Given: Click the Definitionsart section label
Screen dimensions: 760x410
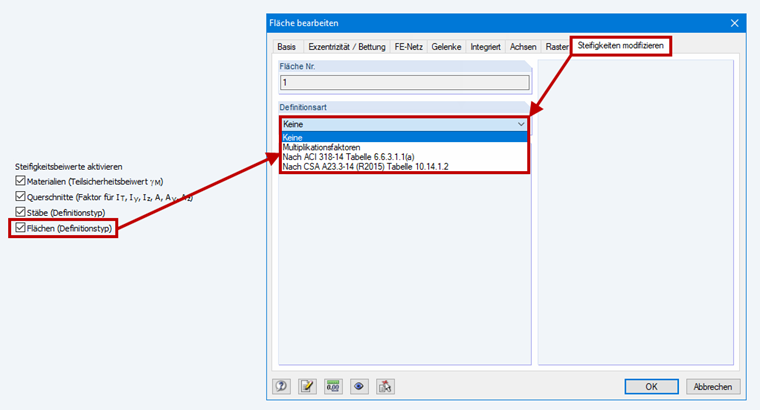Looking at the screenshot, I should 303,107.
